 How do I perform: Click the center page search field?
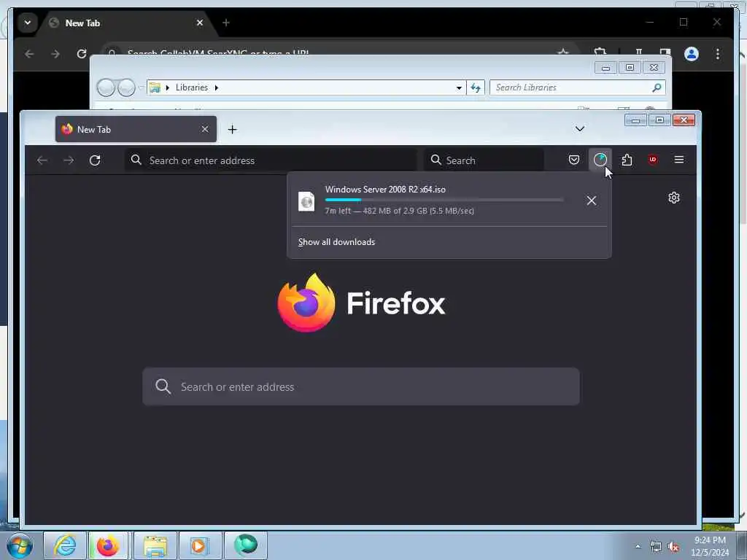pos(361,386)
